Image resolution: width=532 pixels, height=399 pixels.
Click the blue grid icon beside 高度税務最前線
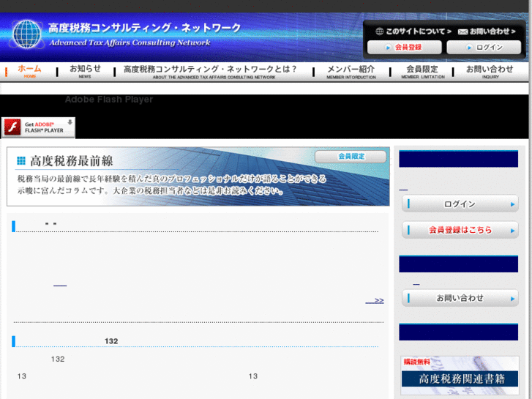(x=21, y=160)
